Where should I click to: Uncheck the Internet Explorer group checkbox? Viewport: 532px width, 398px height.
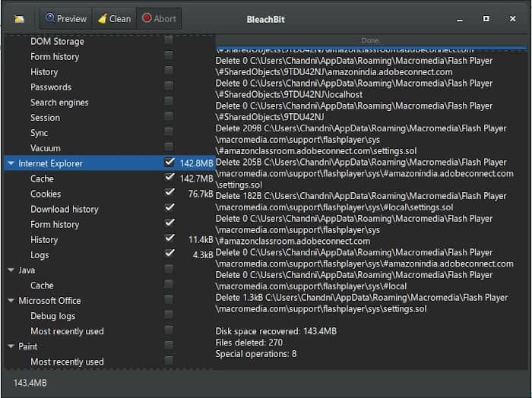pos(169,162)
